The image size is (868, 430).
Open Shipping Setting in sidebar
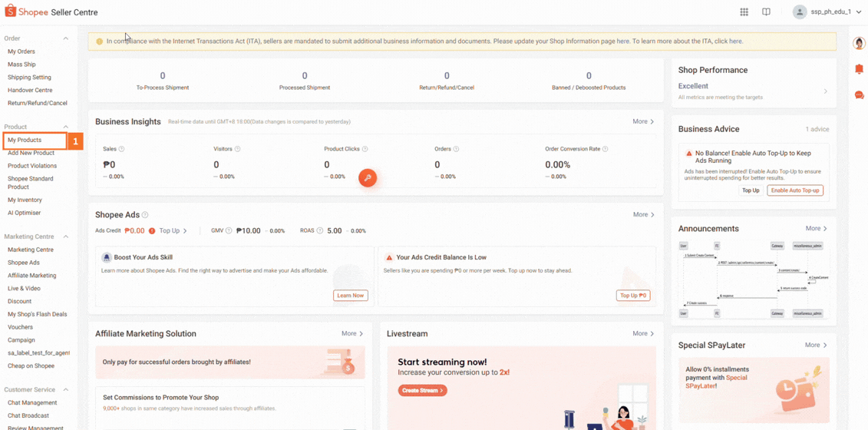point(29,78)
